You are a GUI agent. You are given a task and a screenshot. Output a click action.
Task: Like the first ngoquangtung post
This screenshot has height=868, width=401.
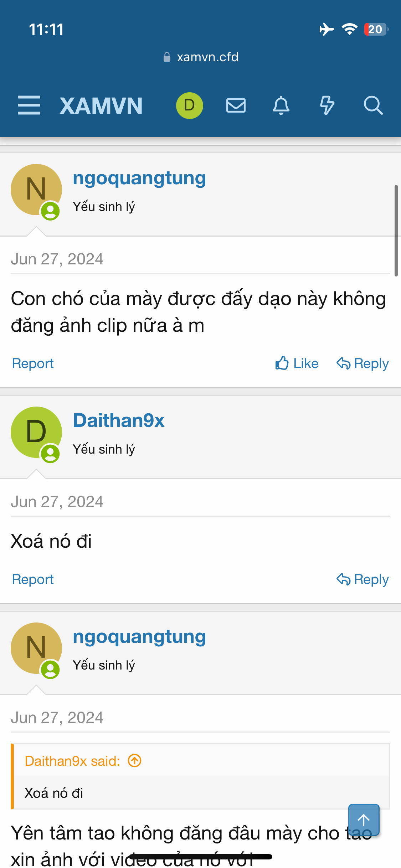[x=297, y=363]
